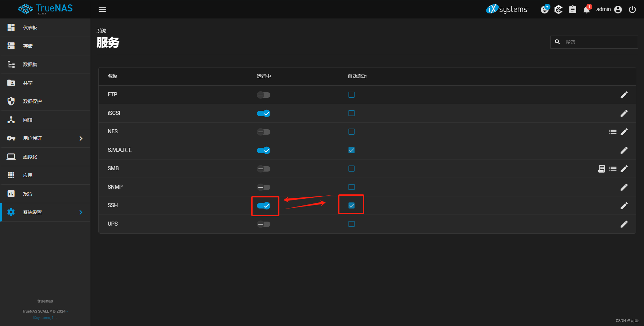
Task: Click the power button icon
Action: (x=632, y=9)
